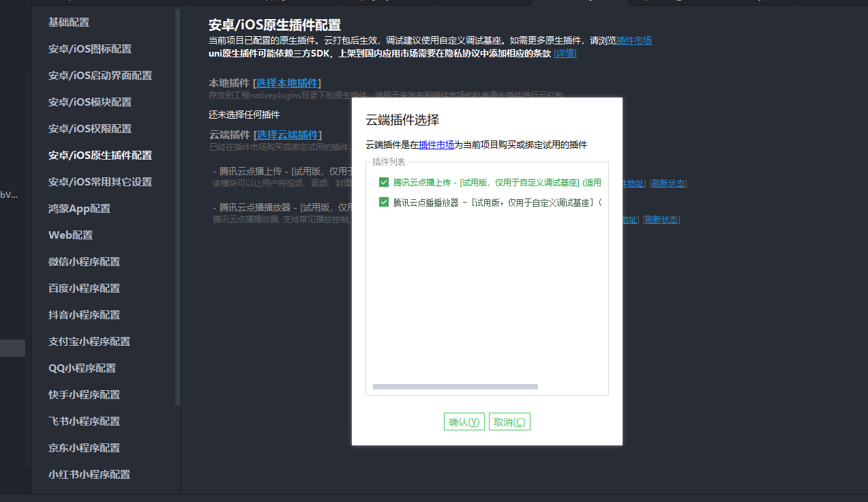Open the 详情 link about privacy terms
868x502 pixels.
click(x=565, y=53)
